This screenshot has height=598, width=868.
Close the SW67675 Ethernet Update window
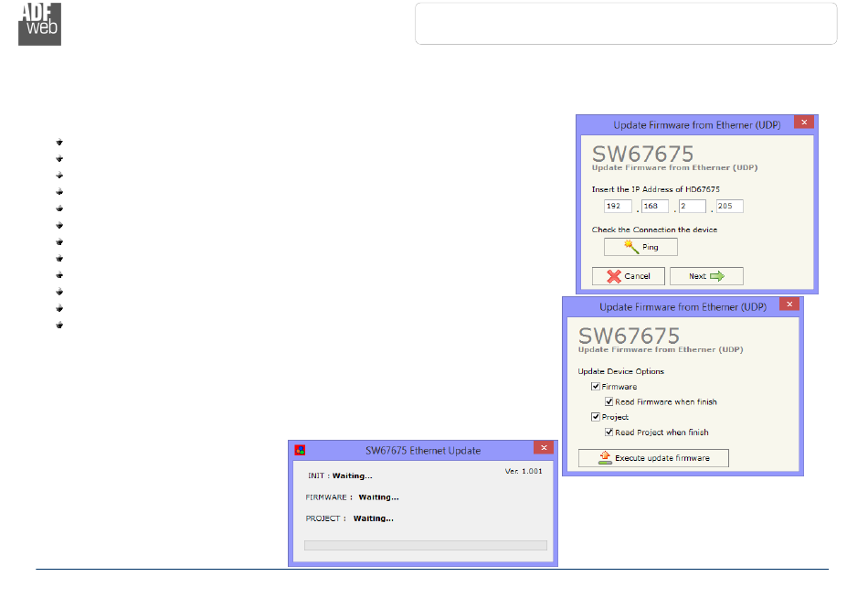[544, 448]
